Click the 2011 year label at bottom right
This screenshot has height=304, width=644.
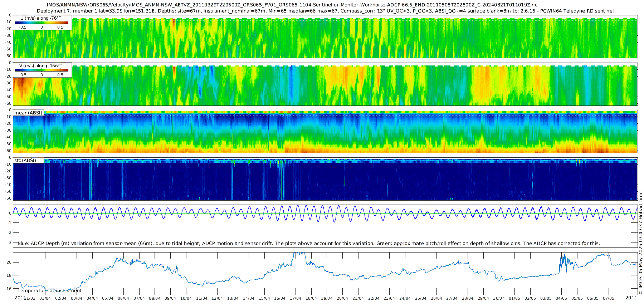point(631,298)
